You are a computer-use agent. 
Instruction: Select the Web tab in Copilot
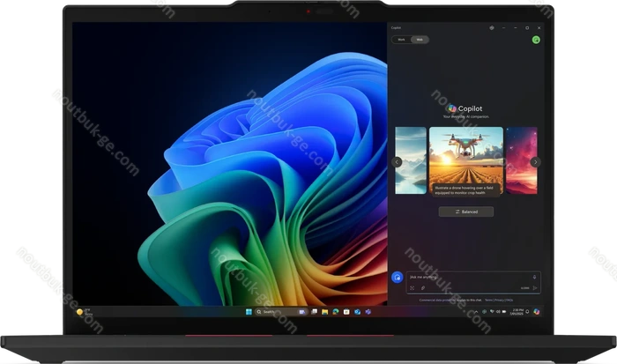click(x=420, y=39)
